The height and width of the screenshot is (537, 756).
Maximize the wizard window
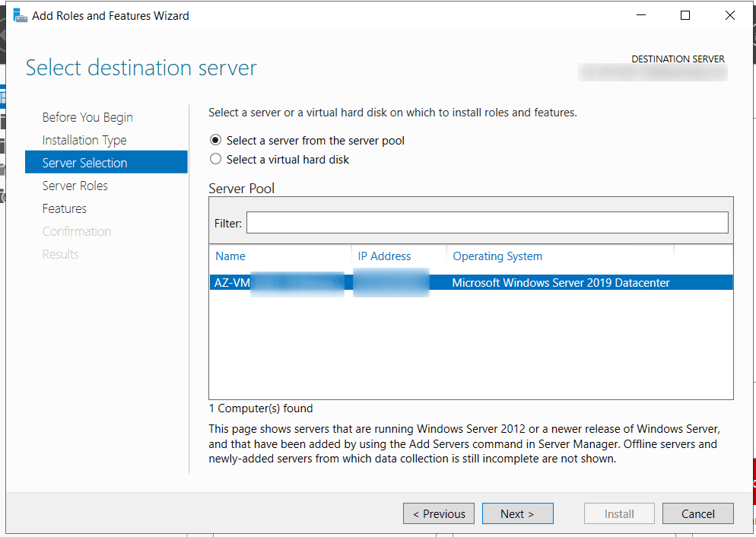point(685,15)
